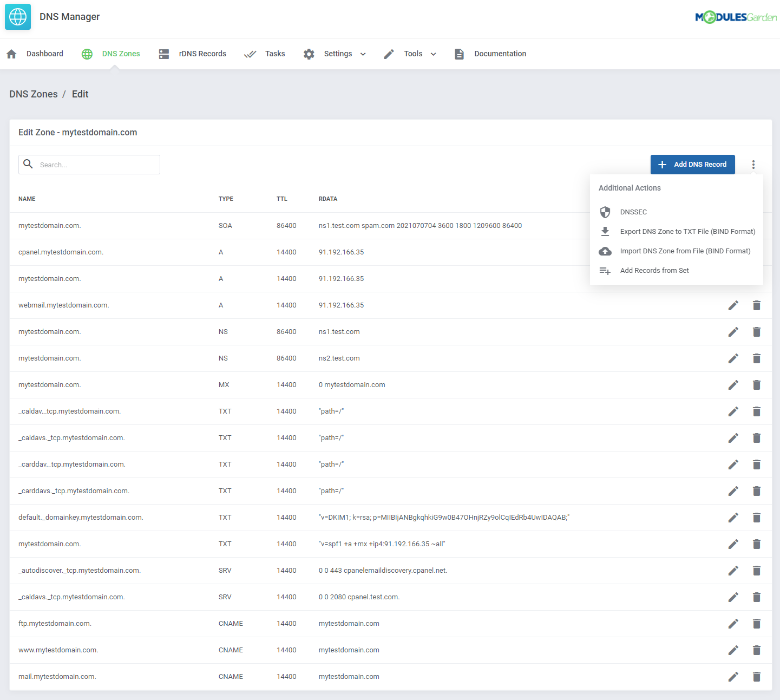Select the Tasks checkmark icon
The image size is (780, 700).
(x=250, y=54)
